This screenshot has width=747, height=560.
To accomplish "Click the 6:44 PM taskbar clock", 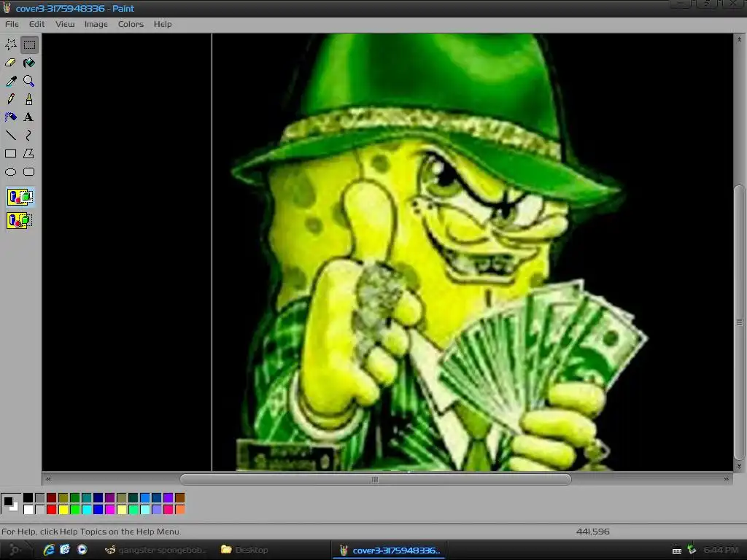I will [x=721, y=550].
